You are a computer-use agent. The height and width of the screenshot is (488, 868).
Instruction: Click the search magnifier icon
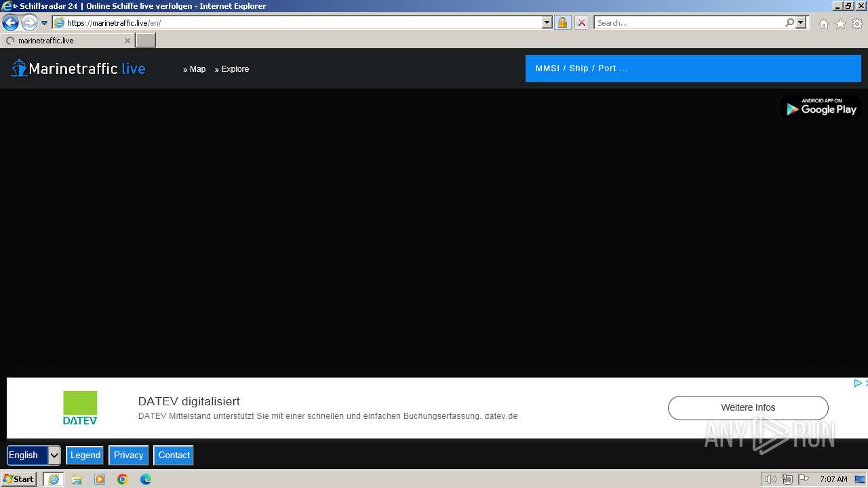click(789, 22)
